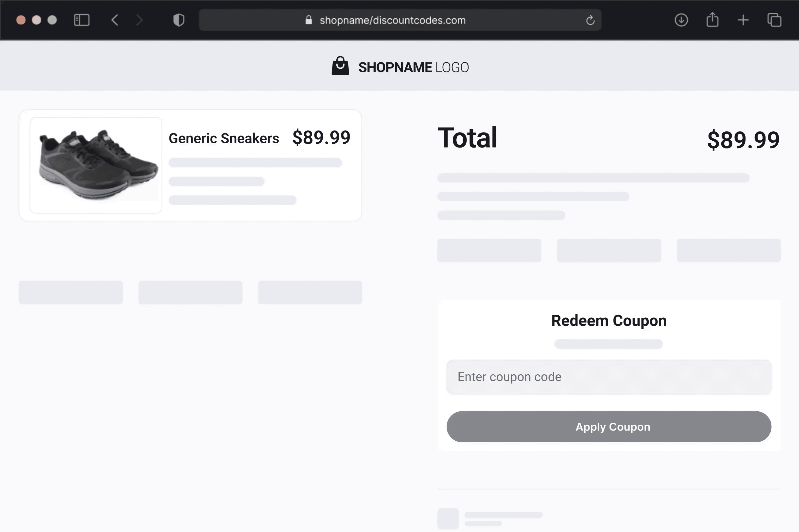The height and width of the screenshot is (532, 799).
Task: Click the Apply Coupon button
Action: [608, 427]
